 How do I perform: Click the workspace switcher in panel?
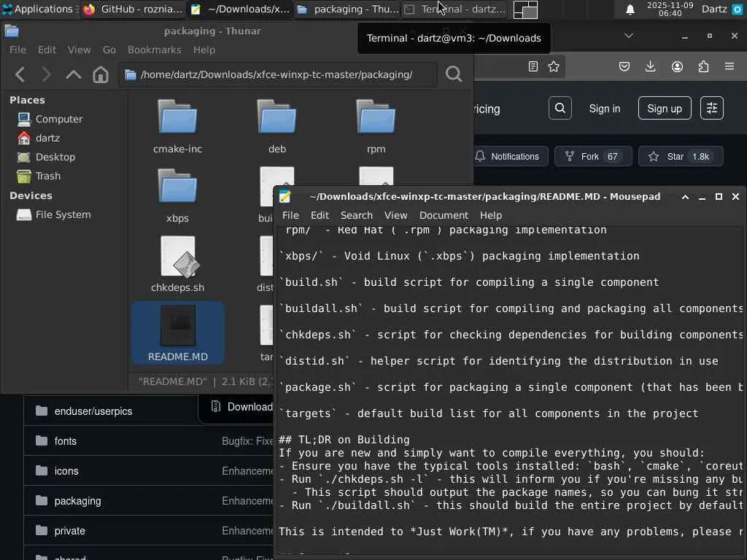[x=525, y=9]
